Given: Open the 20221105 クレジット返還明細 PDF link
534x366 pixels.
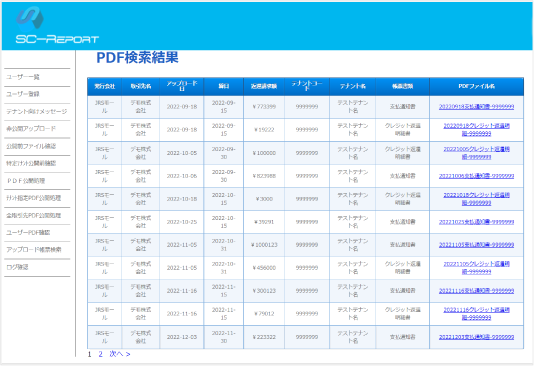Looking at the screenshot, I should [x=476, y=268].
